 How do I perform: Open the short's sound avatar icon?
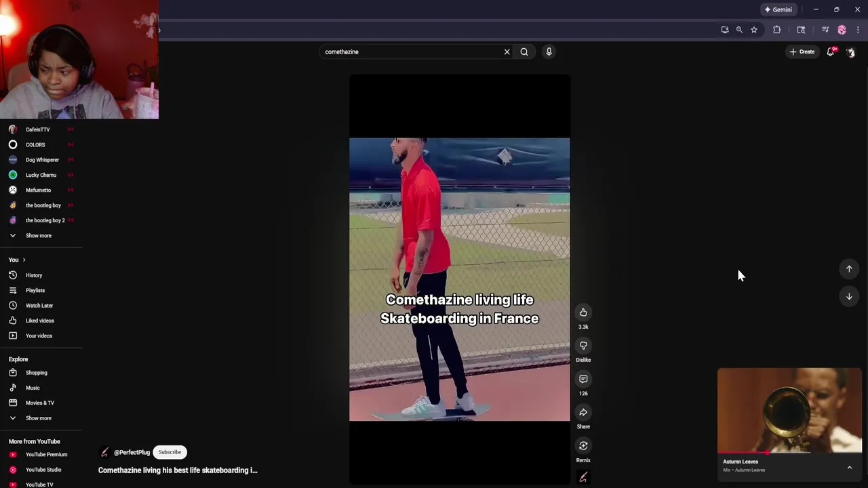pos(583,478)
